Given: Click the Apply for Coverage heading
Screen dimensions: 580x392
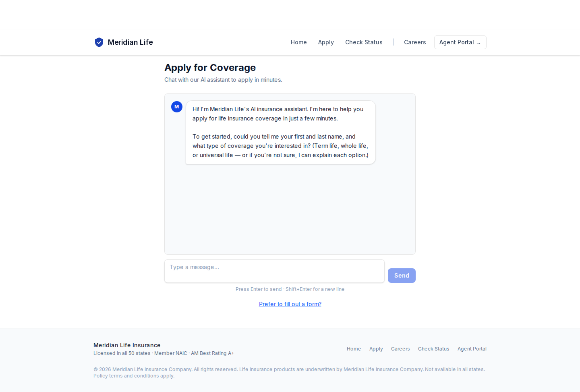Looking at the screenshot, I should pyautogui.click(x=210, y=68).
